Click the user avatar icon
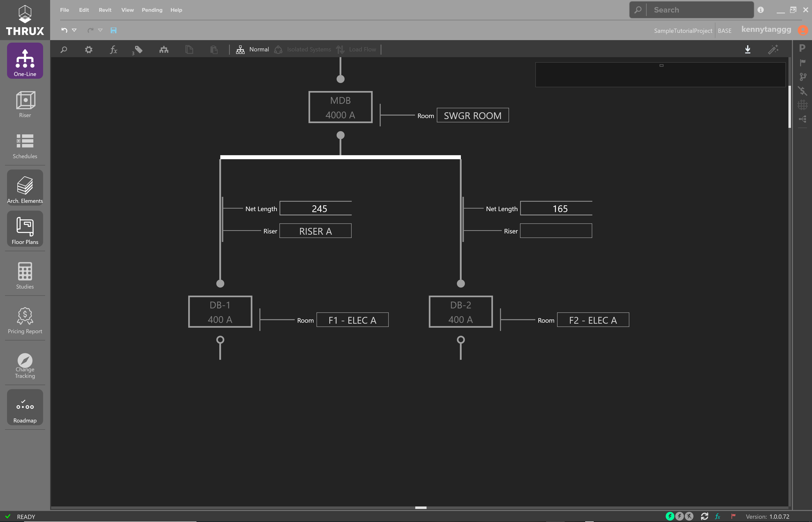Image resolution: width=812 pixels, height=522 pixels. (802, 30)
